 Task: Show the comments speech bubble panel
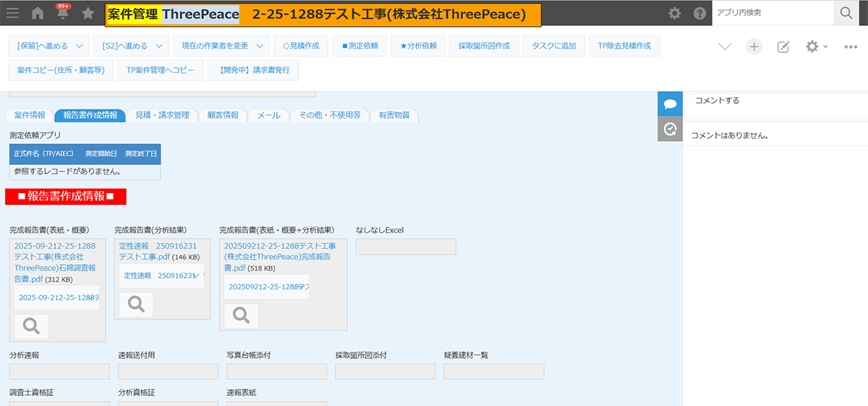coord(670,103)
